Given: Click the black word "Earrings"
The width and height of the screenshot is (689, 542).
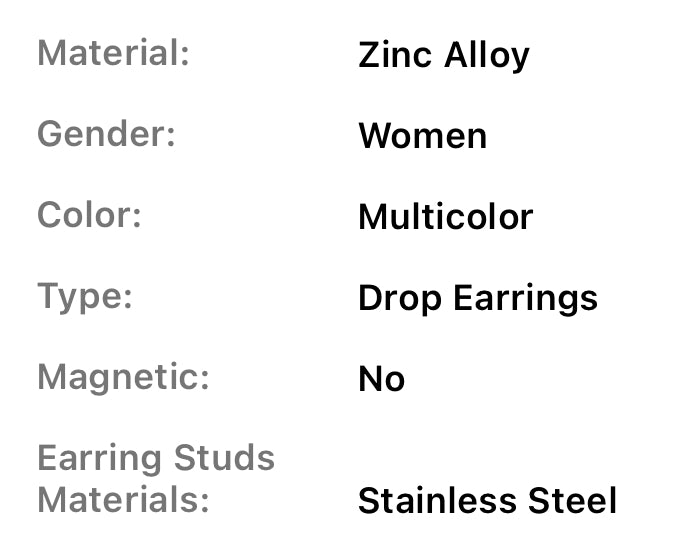Looking at the screenshot, I should 525,298.
